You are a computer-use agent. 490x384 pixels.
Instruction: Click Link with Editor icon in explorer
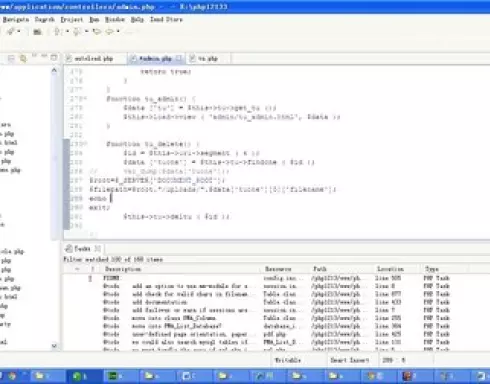click(x=23, y=59)
